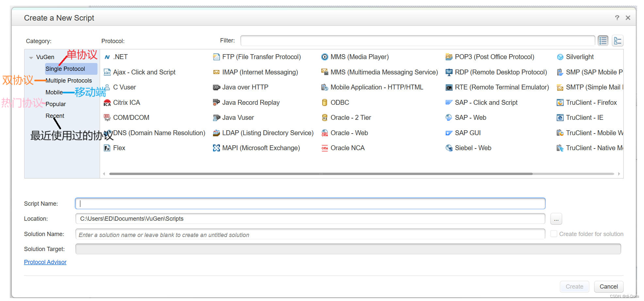Select SMTP (Simple Mail protocol entry
644x301 pixels.
coord(594,87)
